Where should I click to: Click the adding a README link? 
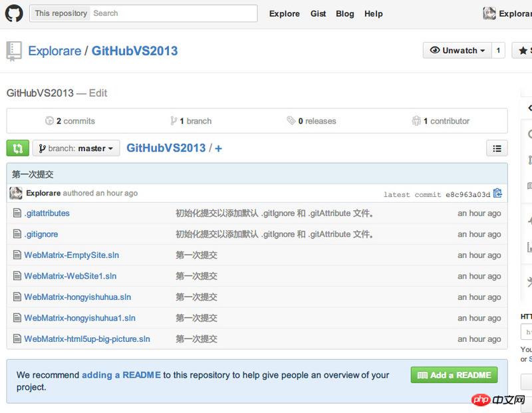click(121, 375)
